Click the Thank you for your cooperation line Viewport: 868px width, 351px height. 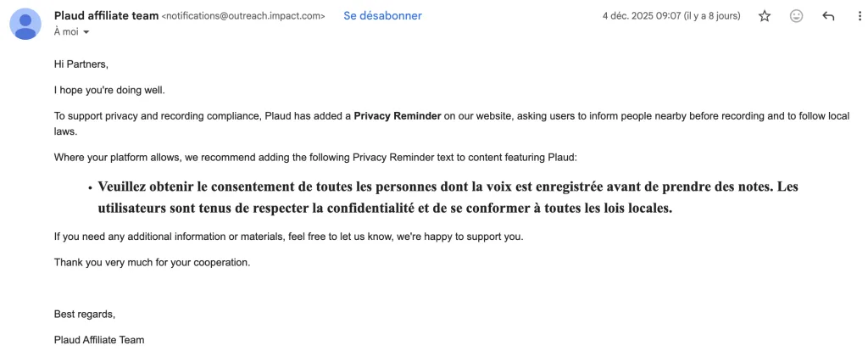click(152, 262)
